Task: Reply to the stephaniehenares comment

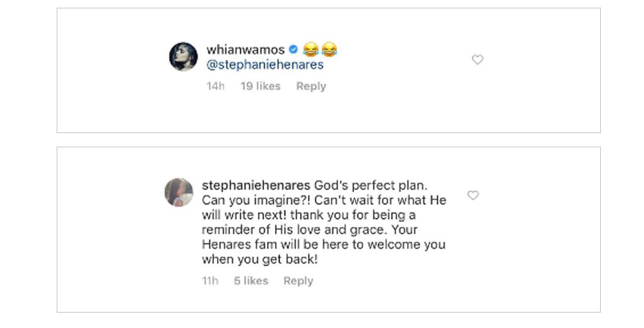Action: coord(298,281)
